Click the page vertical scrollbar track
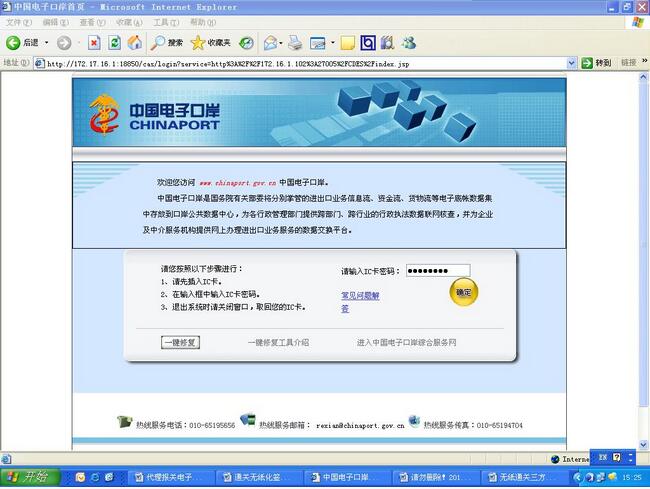The width and height of the screenshot is (650, 489). [643, 261]
